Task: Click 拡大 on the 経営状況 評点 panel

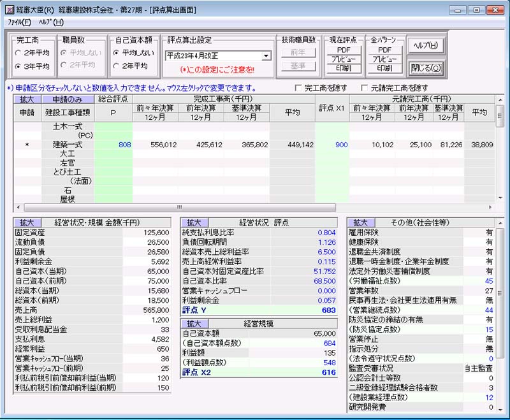Action: coord(195,222)
